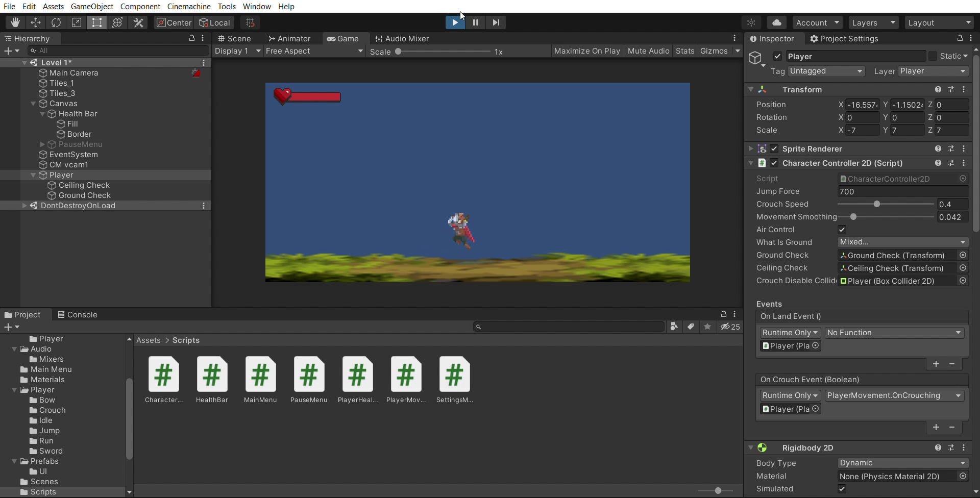This screenshot has height=498, width=980.
Task: Select the Scale tool
Action: 77,22
